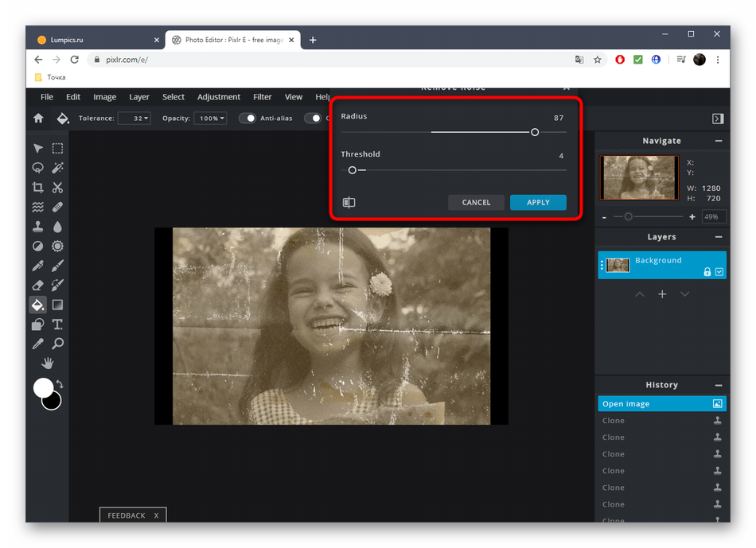Click the Apply button
The image size is (756, 548).
coord(538,203)
